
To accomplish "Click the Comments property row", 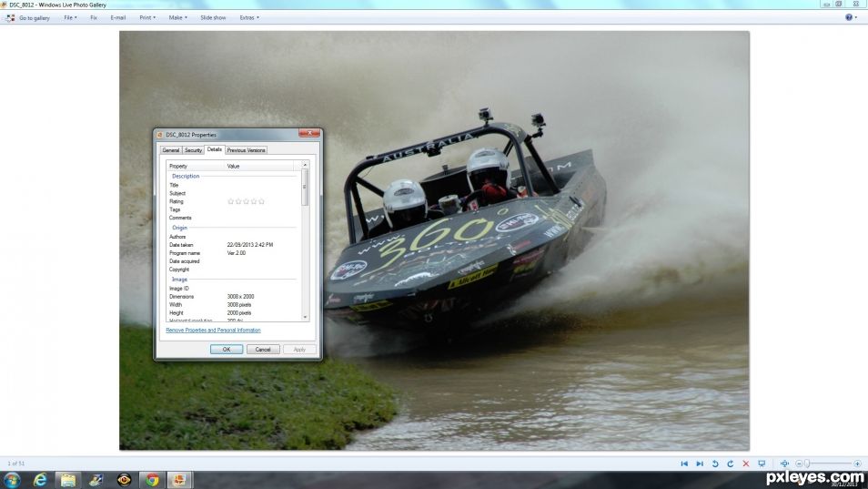I will [233, 218].
